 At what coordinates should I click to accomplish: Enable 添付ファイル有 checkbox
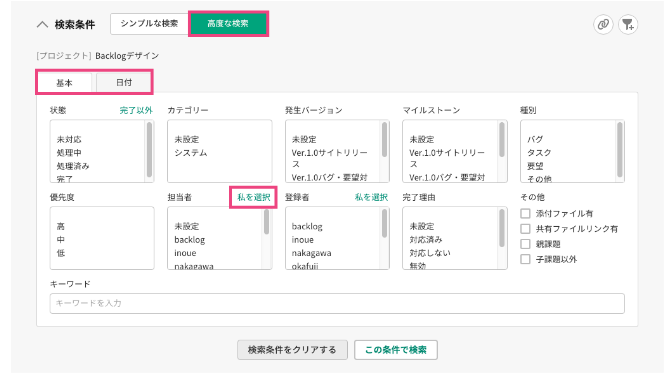click(x=525, y=213)
